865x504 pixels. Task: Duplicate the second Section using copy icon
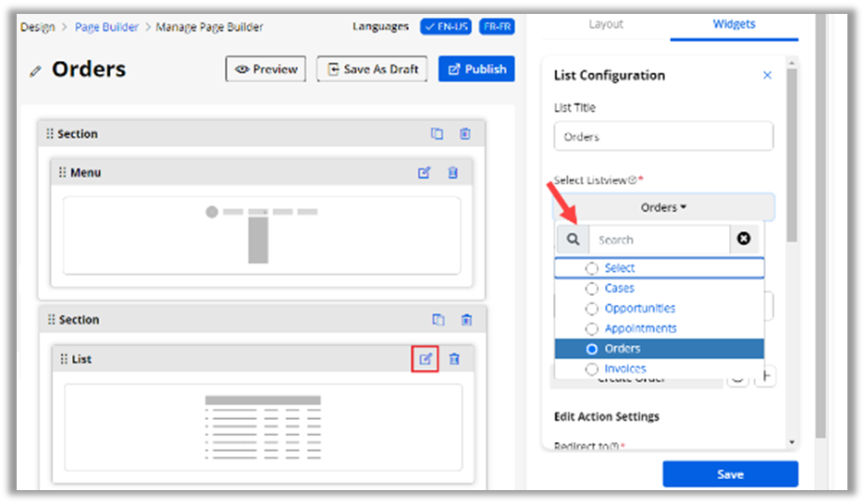pyautogui.click(x=438, y=320)
